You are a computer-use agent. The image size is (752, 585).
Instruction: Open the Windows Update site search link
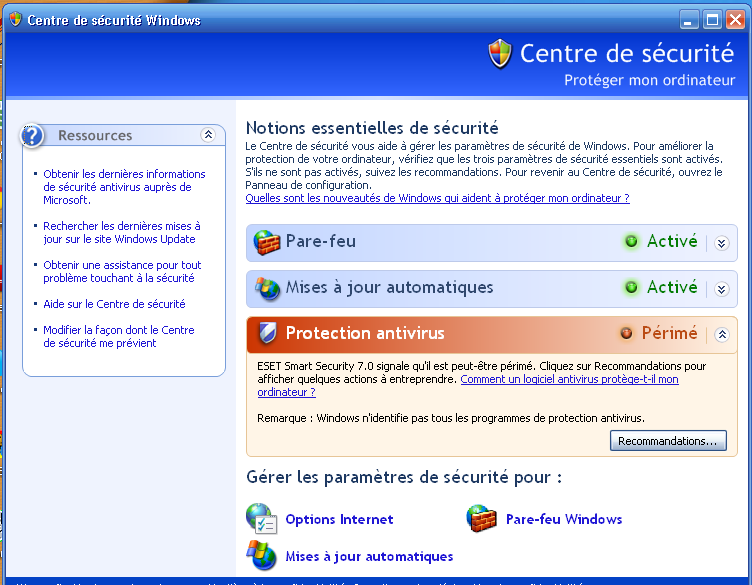coord(122,233)
